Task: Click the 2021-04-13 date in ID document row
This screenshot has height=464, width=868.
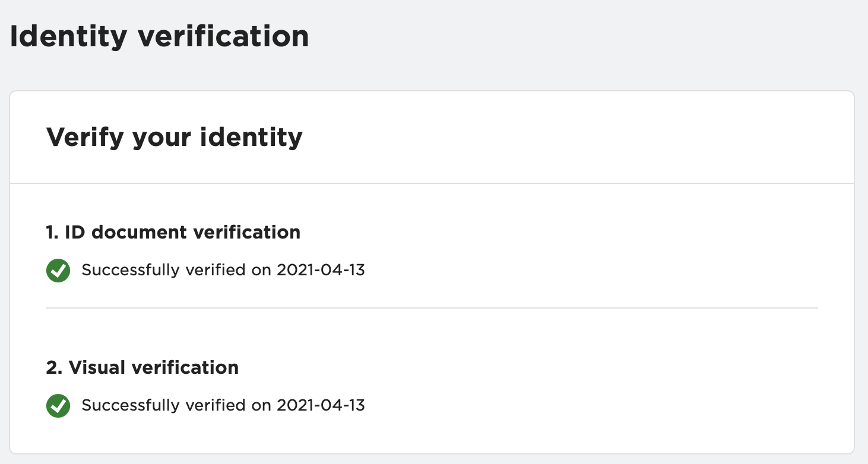Action: [321, 271]
